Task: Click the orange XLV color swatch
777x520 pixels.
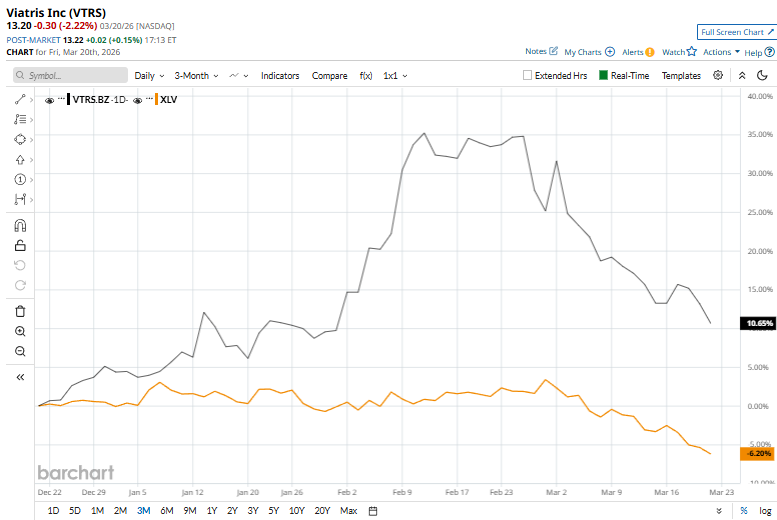Action: [156, 99]
